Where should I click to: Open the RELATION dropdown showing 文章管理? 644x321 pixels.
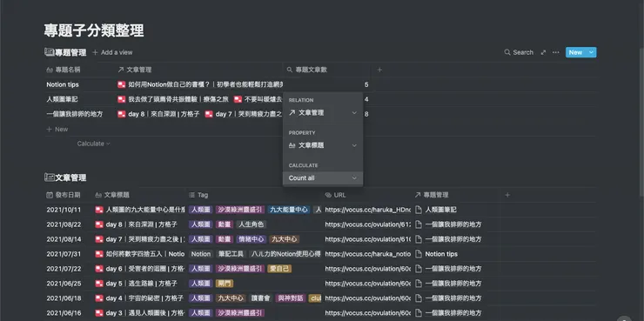[323, 113]
